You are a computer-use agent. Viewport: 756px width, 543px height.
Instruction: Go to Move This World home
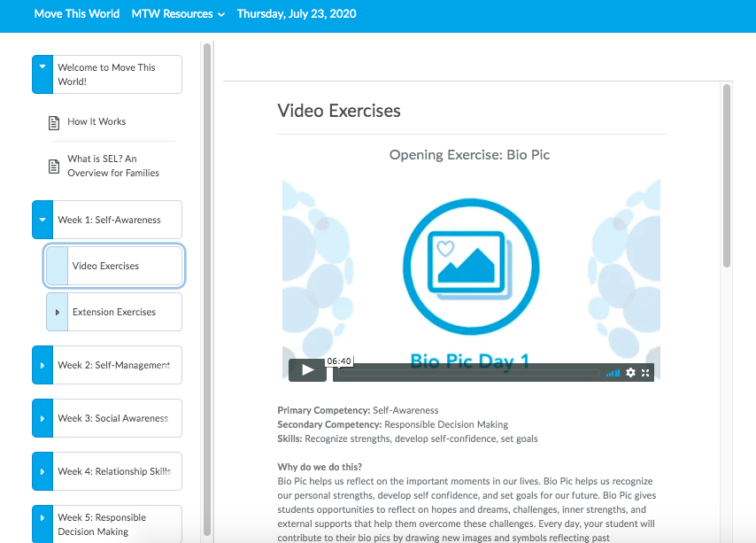point(77,14)
